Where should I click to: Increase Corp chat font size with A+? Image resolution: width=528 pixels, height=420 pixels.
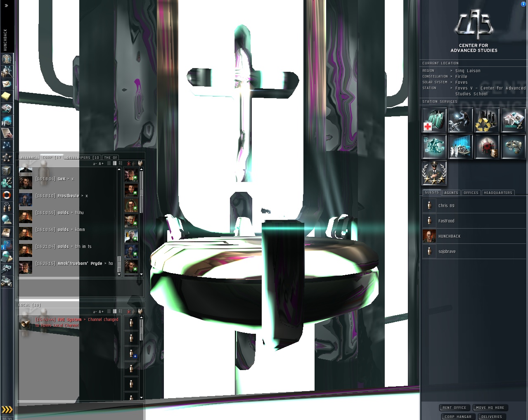[x=101, y=164]
